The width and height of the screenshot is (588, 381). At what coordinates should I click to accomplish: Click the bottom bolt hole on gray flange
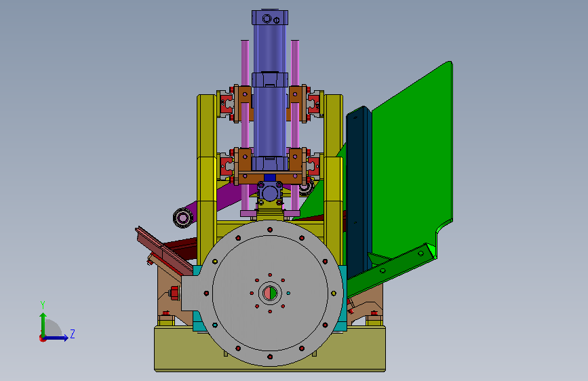270,357
